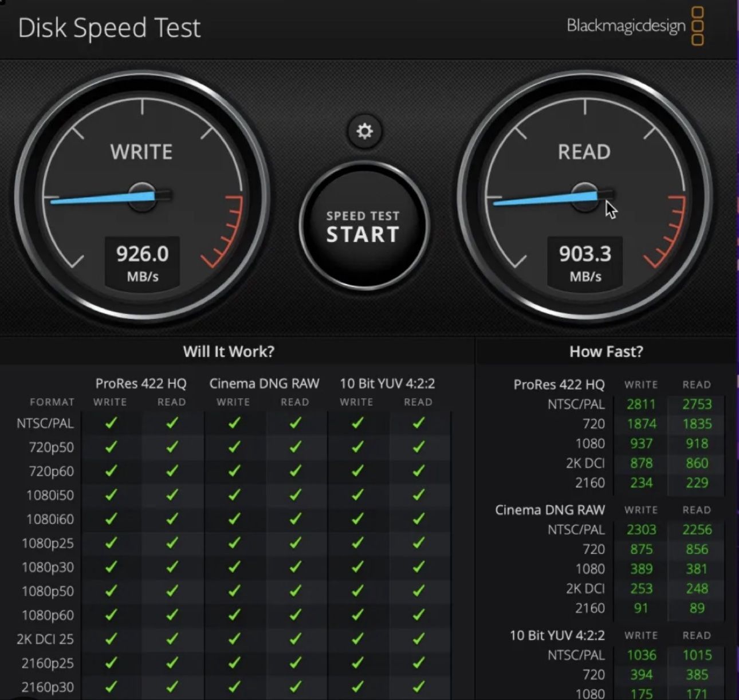
Task: Click 10 Bit YUV write checkmark for 1080i60
Action: tap(357, 519)
